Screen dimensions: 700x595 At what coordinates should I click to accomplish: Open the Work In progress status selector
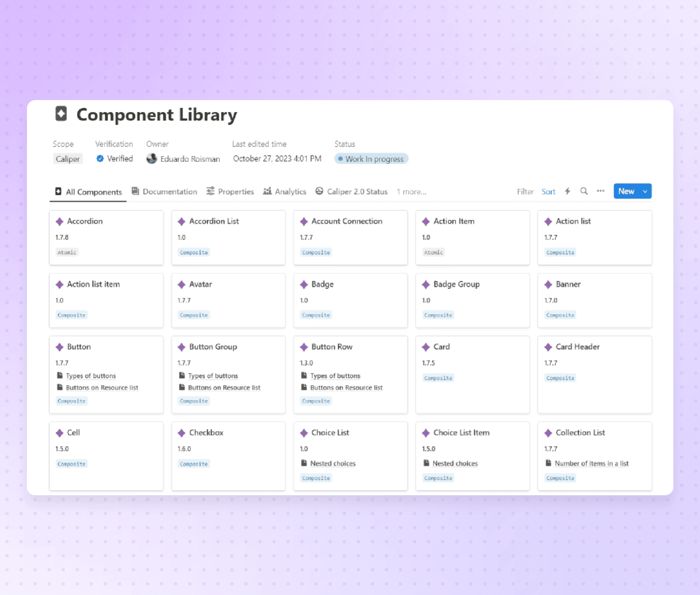coord(371,159)
